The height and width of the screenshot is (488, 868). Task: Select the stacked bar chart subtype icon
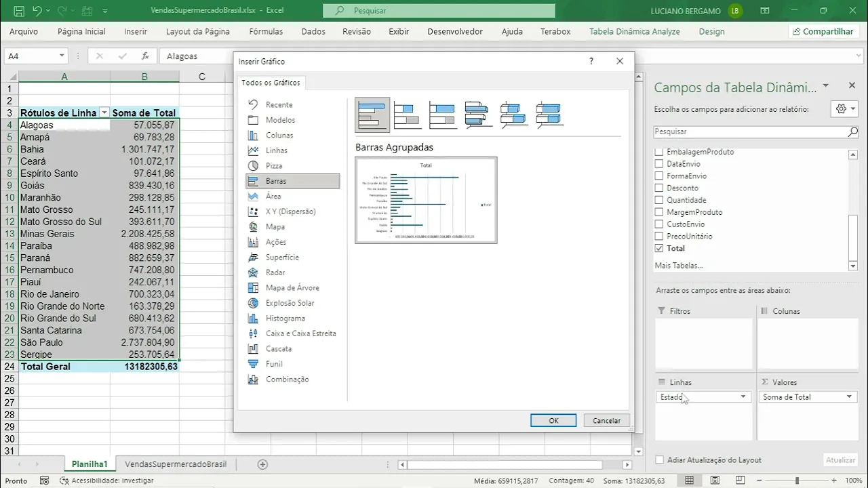[408, 115]
